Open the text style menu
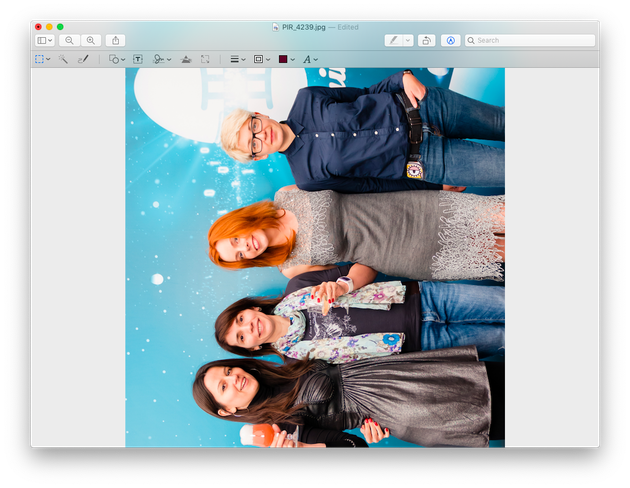 click(311, 59)
